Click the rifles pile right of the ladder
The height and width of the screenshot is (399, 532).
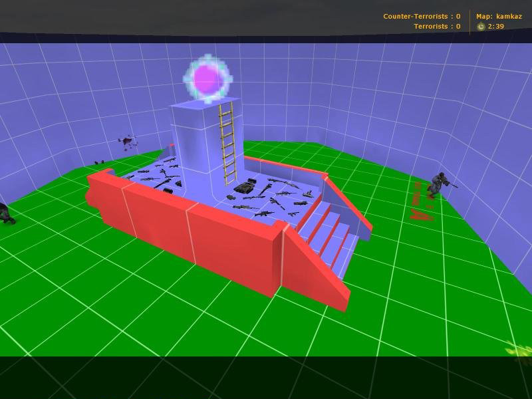271,198
